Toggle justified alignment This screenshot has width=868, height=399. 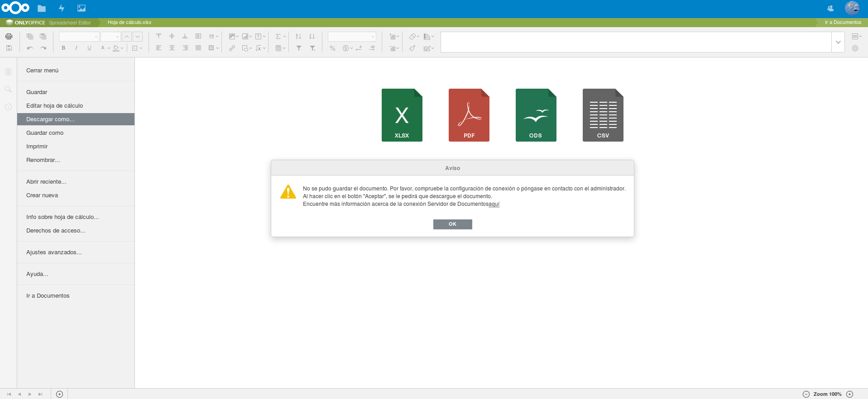click(198, 48)
